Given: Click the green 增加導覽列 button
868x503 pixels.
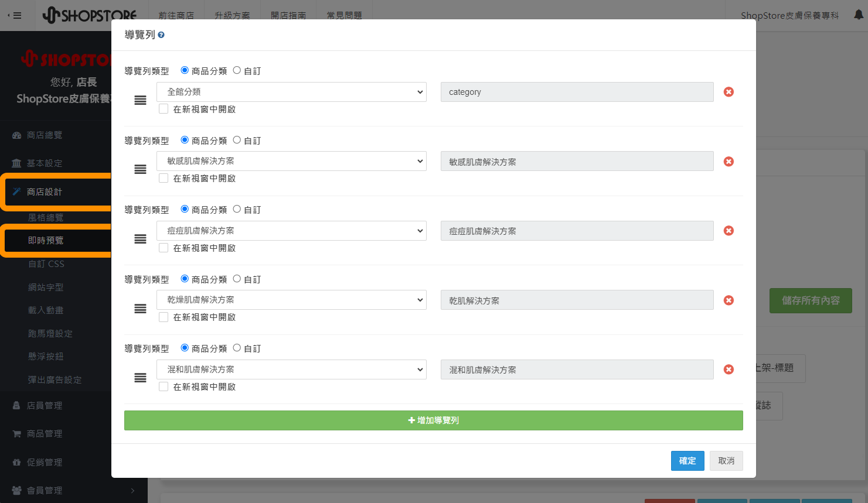Looking at the screenshot, I should click(434, 420).
